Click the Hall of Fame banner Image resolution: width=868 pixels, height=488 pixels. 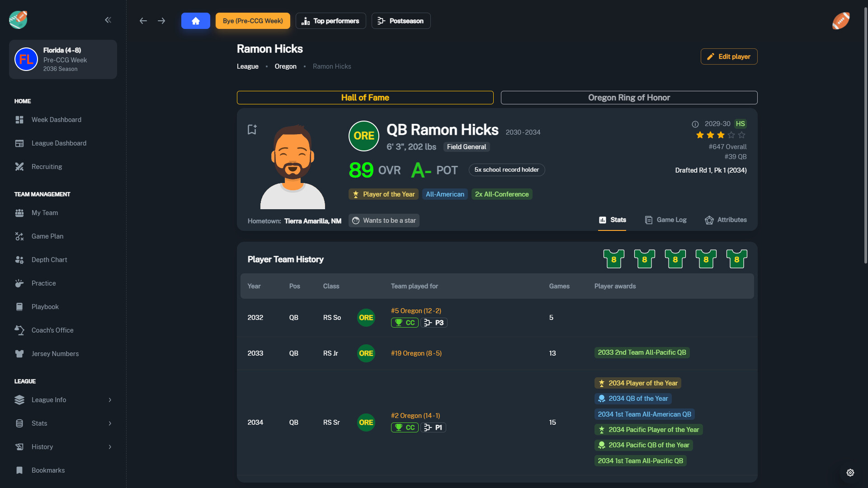[365, 98]
